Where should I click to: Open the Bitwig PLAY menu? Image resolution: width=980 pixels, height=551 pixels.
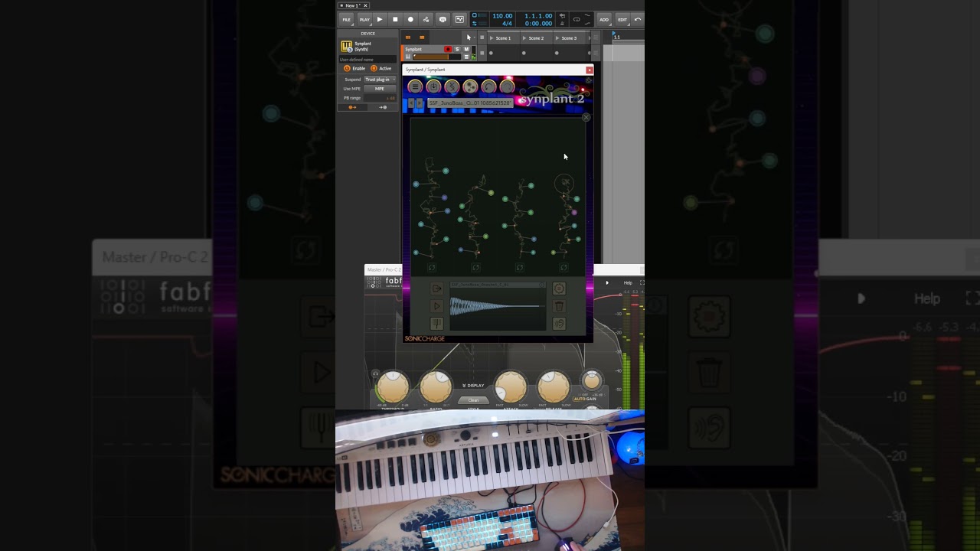(364, 19)
